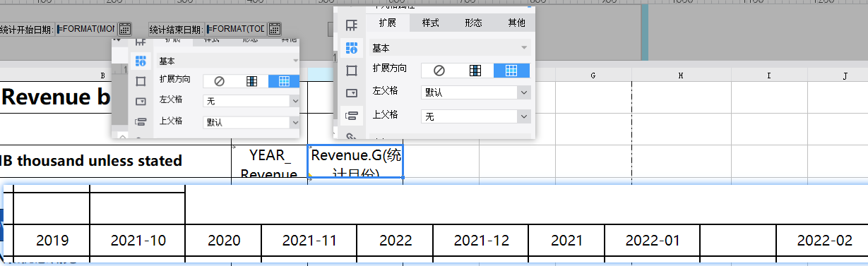Viewport: 868px width, 266px height.
Task: Click preview cell 2019
Action: pos(52,241)
